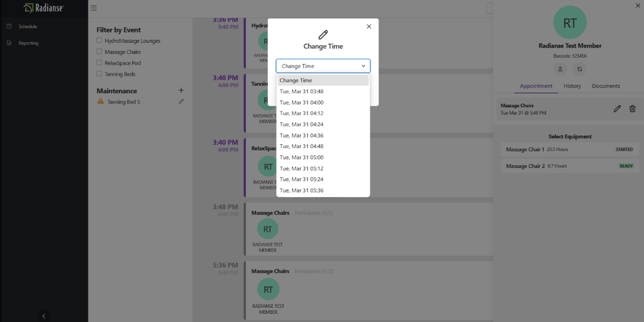Add maintenance with the plus icon

coord(181,90)
